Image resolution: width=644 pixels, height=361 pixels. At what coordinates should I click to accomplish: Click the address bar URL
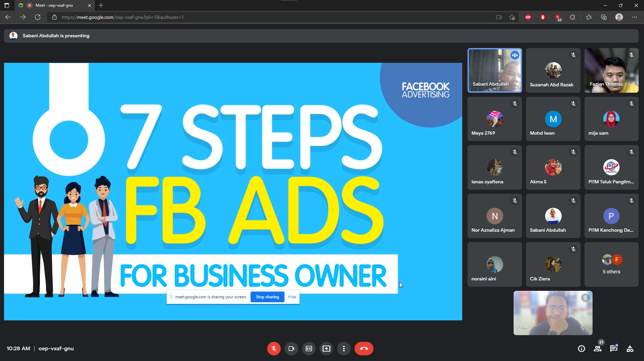[123, 17]
